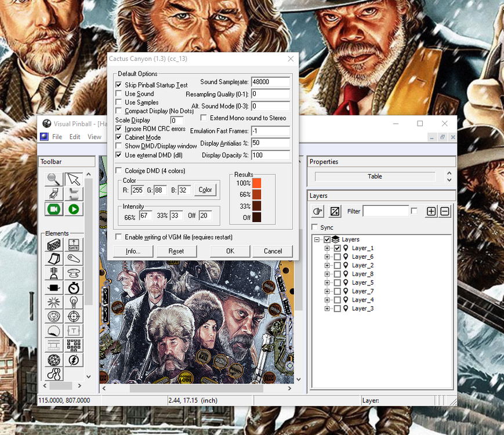The height and width of the screenshot is (435, 504).
Task: Click the Info... button
Action: coord(133,251)
